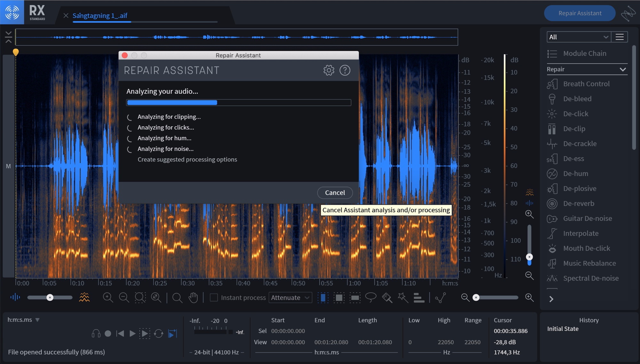Viewport: 640px width, 364px height.
Task: Open Interpolate module
Action: coord(573,233)
